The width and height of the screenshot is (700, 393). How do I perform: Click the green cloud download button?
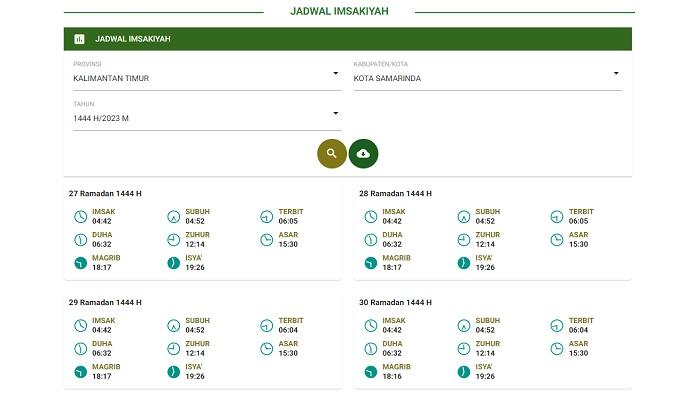(x=363, y=154)
